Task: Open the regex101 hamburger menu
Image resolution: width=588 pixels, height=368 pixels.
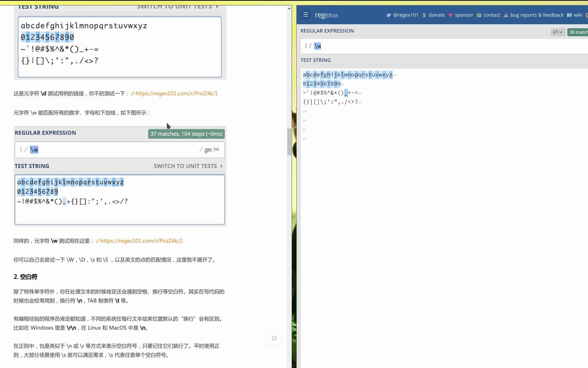Action: pos(306,15)
